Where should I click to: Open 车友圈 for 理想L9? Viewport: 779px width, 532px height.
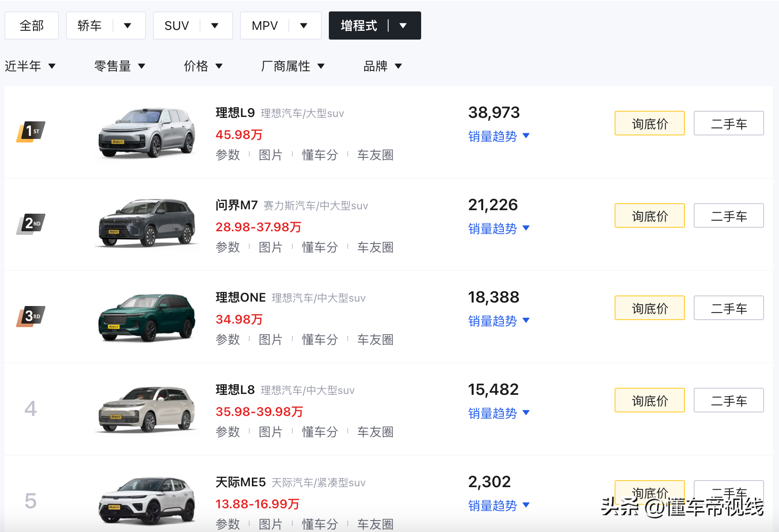375,155
